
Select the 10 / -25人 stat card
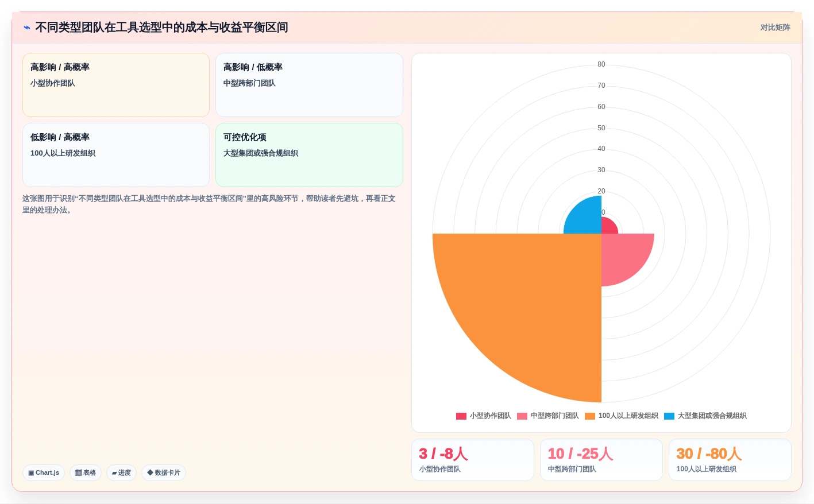(x=601, y=460)
